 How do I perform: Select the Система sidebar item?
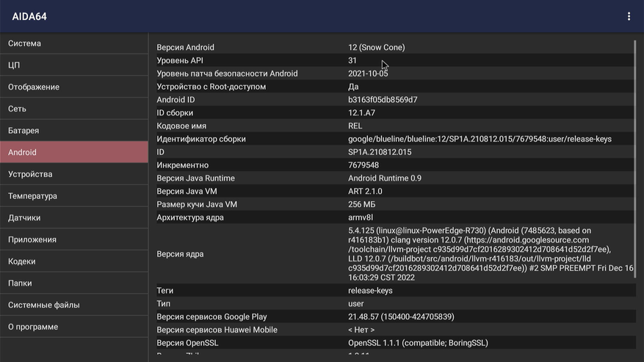(74, 43)
